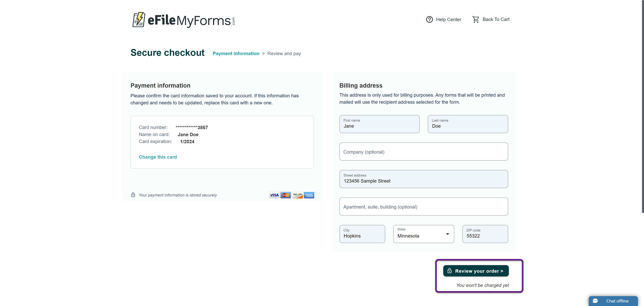Focus the First name field
The width and height of the screenshot is (644, 306).
(379, 124)
